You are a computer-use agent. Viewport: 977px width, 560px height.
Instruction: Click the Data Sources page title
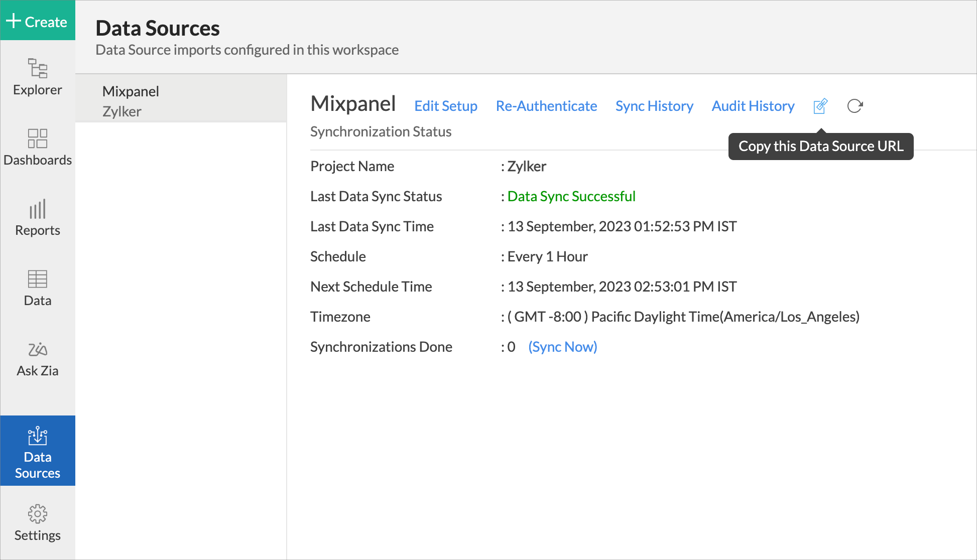click(x=158, y=28)
